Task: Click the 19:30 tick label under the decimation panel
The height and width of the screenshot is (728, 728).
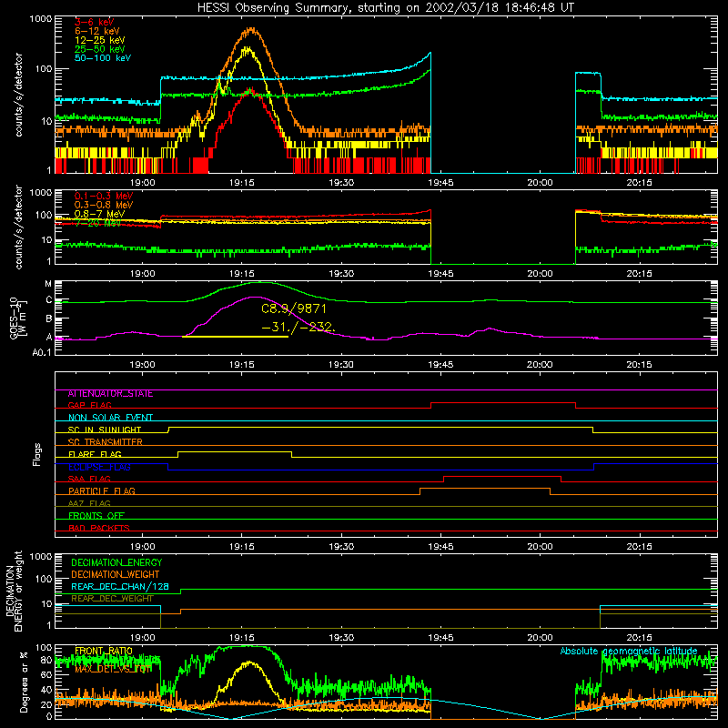Action: (341, 638)
